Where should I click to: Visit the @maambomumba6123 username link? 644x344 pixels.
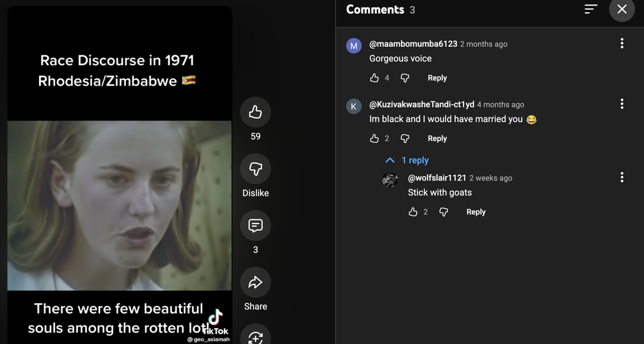[413, 44]
